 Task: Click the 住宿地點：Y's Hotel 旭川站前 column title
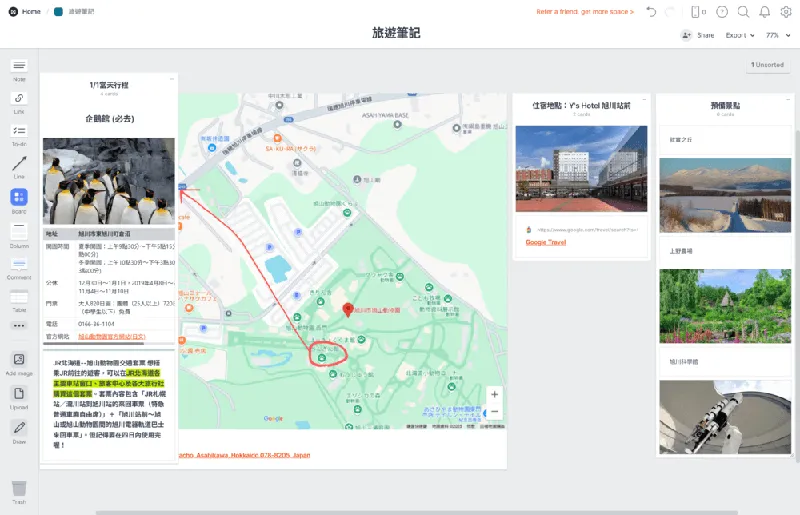coord(581,105)
